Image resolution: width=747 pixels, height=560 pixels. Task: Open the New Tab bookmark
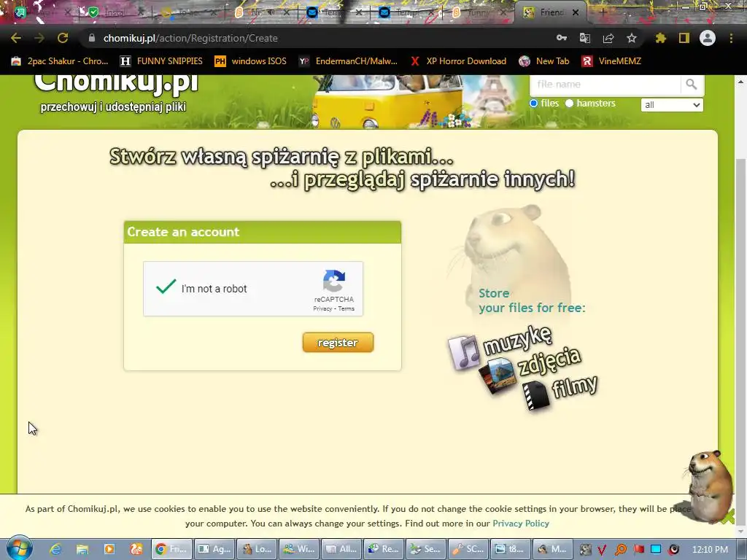pos(544,61)
